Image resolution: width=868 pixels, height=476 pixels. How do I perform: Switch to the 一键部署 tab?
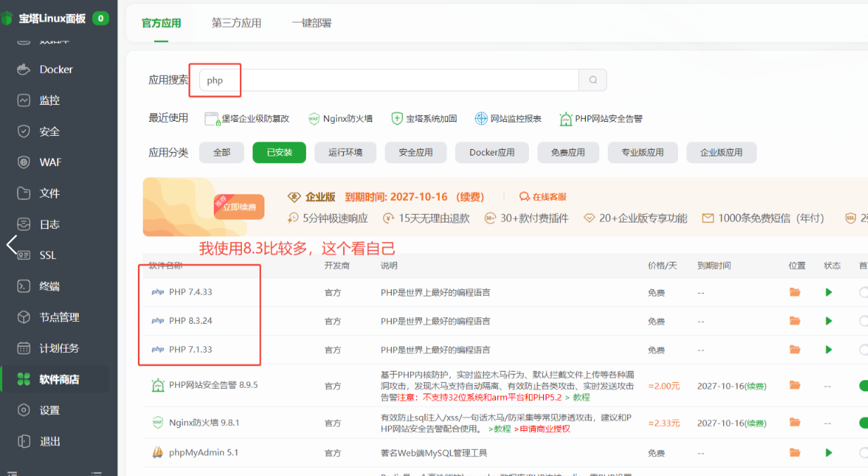pyautogui.click(x=312, y=23)
